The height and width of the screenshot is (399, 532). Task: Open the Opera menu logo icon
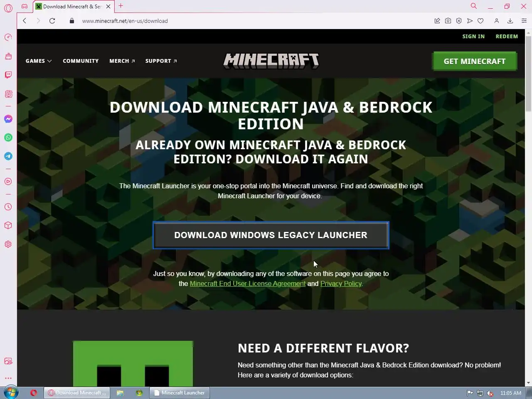[x=8, y=8]
